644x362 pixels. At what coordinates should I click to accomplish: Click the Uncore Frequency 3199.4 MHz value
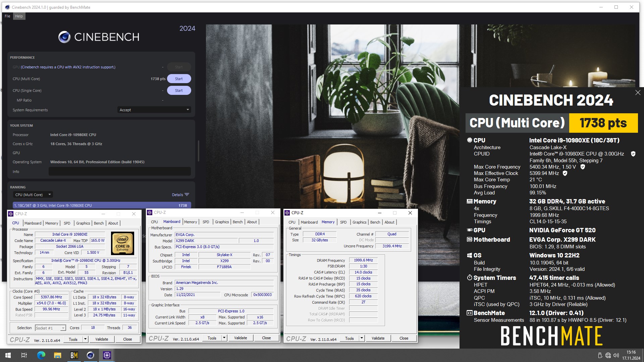(392, 246)
